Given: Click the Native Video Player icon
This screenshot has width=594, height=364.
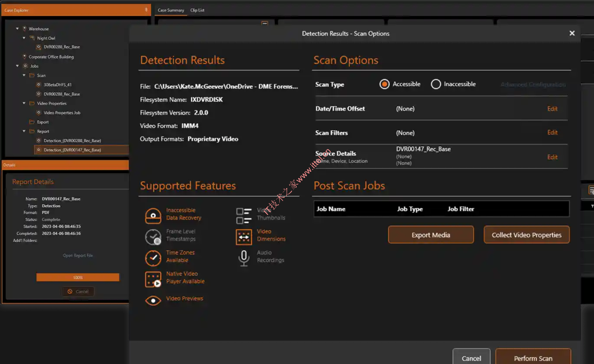Looking at the screenshot, I should point(153,279).
